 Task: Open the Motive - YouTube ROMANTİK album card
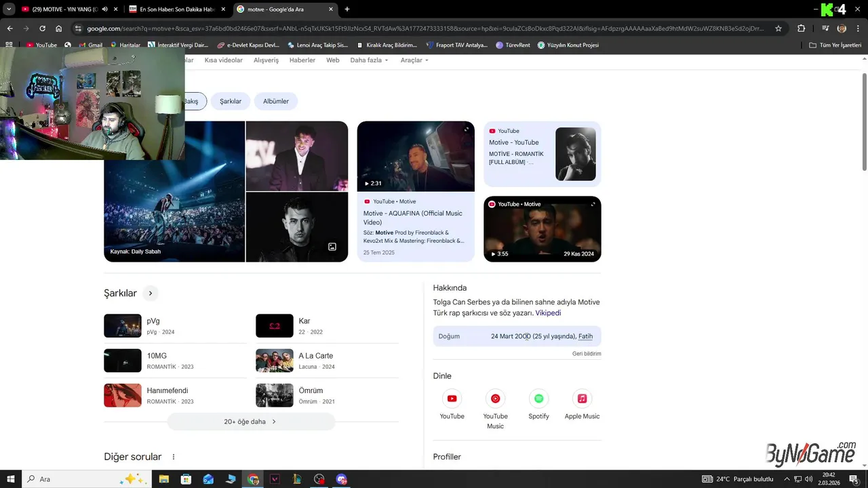pos(542,154)
